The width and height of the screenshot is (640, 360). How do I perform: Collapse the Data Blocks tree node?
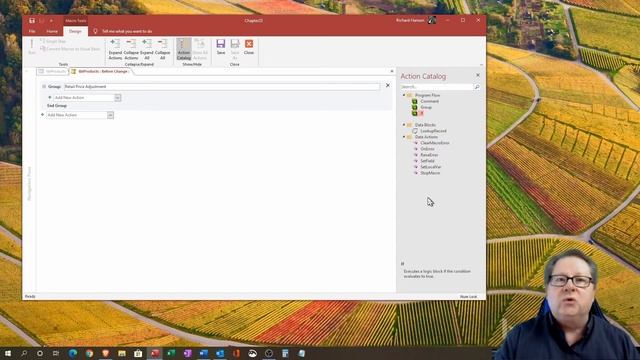point(404,125)
